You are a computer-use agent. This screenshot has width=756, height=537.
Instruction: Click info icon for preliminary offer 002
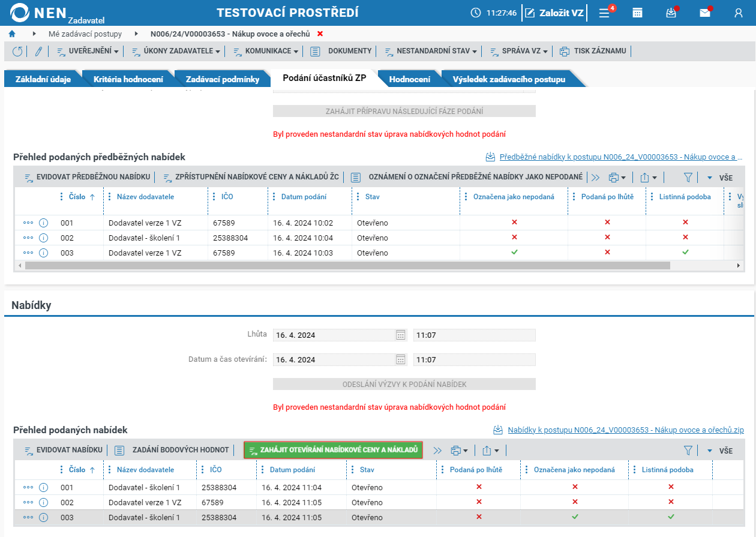click(x=43, y=238)
